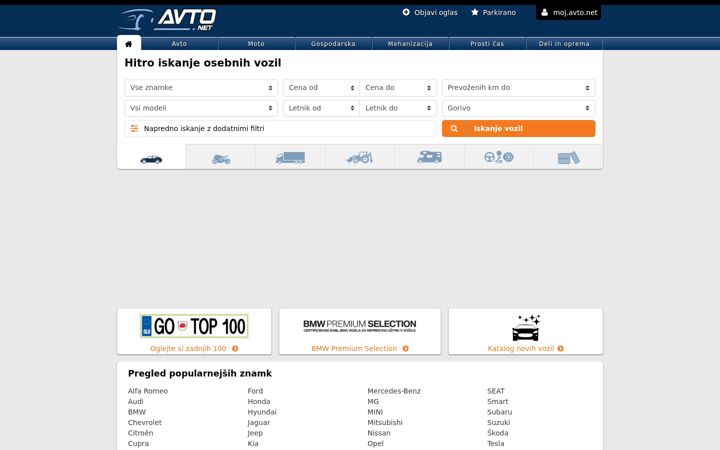Click the plus icon beside Objavi oglas
Image resolution: width=720 pixels, height=450 pixels.
[406, 12]
